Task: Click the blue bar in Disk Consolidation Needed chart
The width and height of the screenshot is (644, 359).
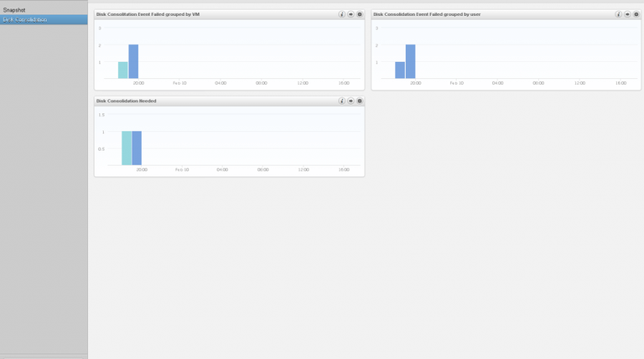Action: coord(137,148)
